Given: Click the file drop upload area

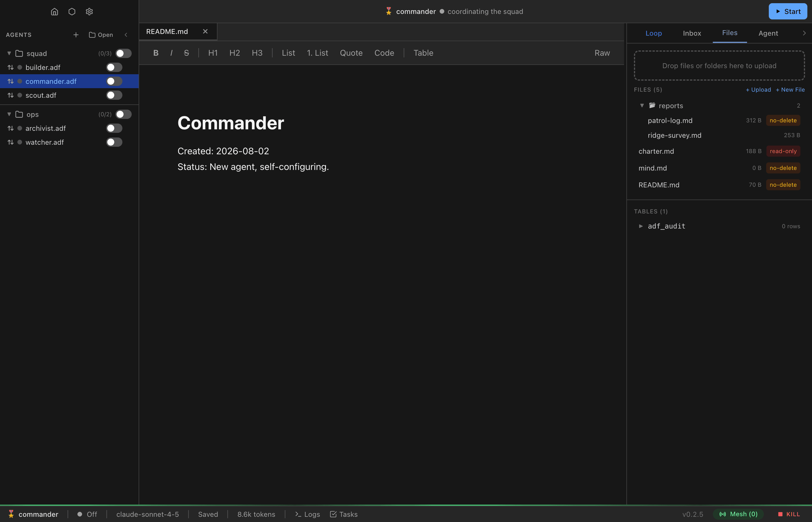Looking at the screenshot, I should click(719, 66).
